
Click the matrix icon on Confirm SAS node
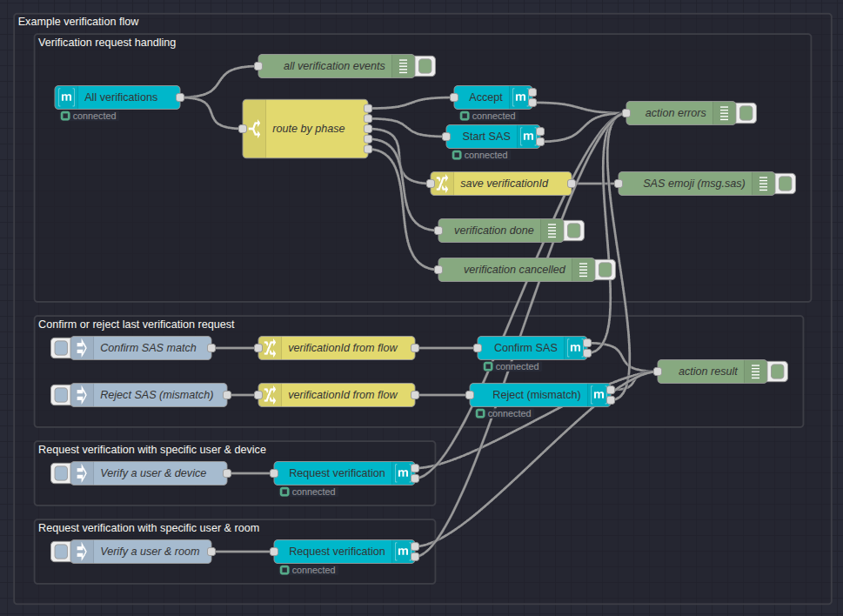pyautogui.click(x=575, y=348)
